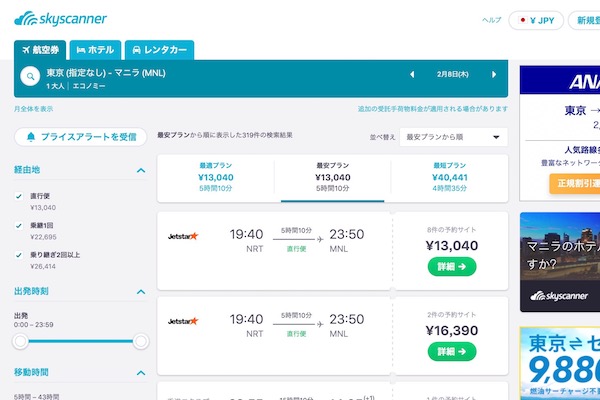Click 詳細 button for ¥13,040 flight
Screen dimensions: 600x400
click(x=452, y=267)
